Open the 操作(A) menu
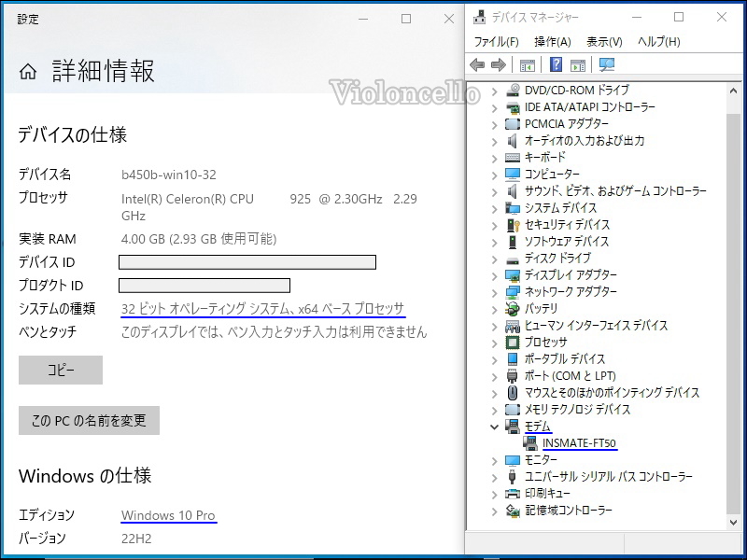Screen dimensions: 747x560 click(553, 41)
